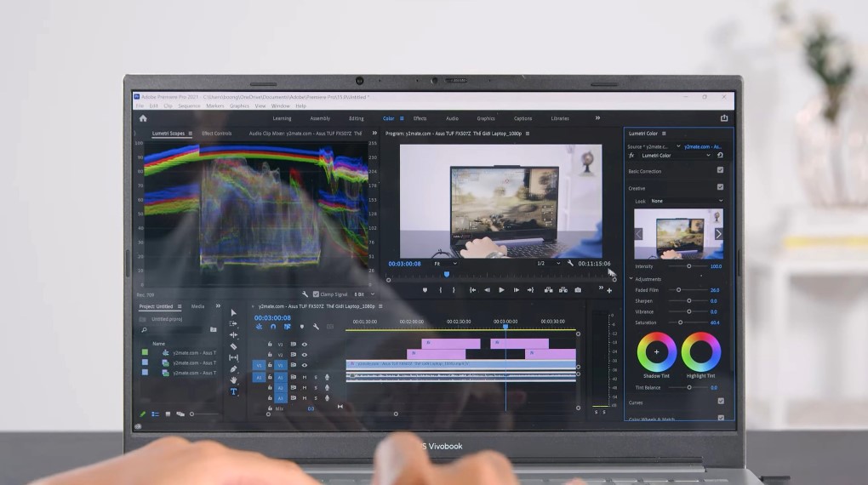Export frame with the camera icon
868x485 pixels.
coord(578,289)
